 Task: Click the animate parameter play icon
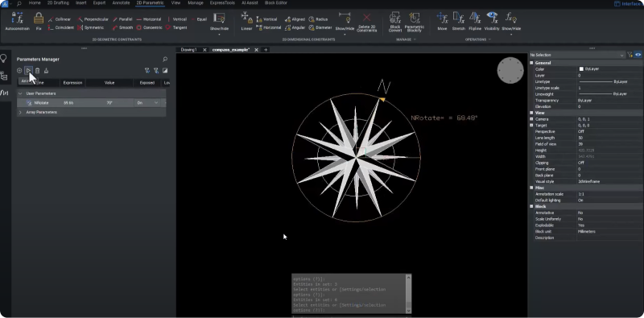coord(28,71)
